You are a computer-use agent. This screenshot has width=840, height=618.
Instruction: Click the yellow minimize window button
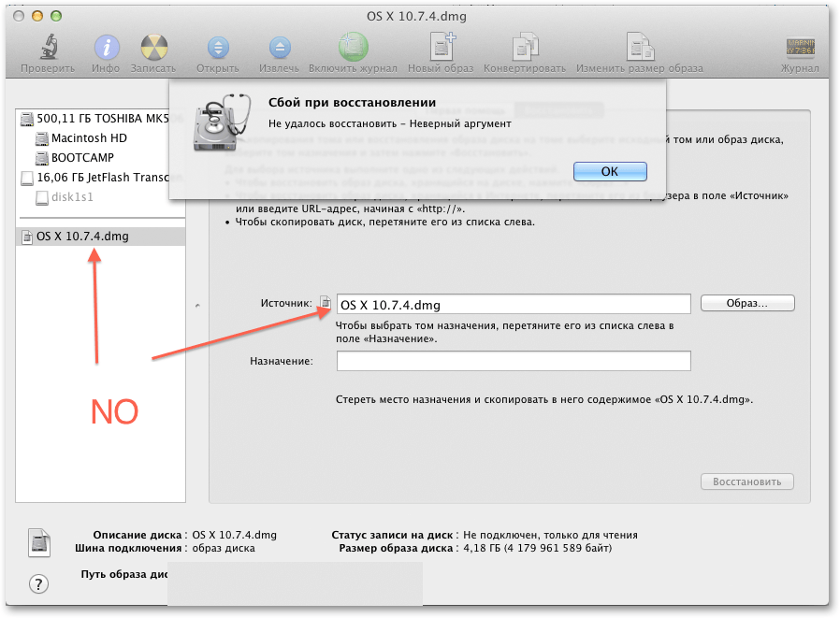[37, 16]
